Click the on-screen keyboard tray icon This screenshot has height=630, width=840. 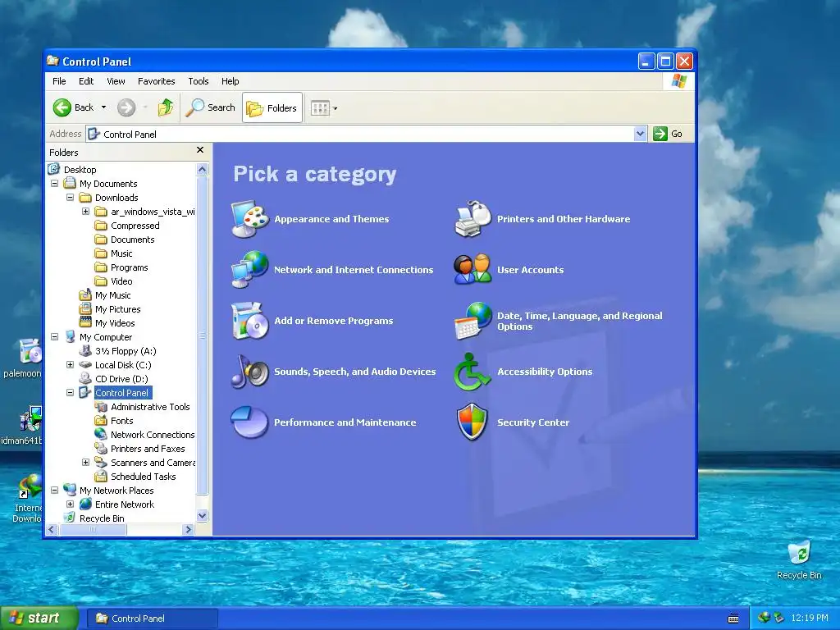point(733,619)
